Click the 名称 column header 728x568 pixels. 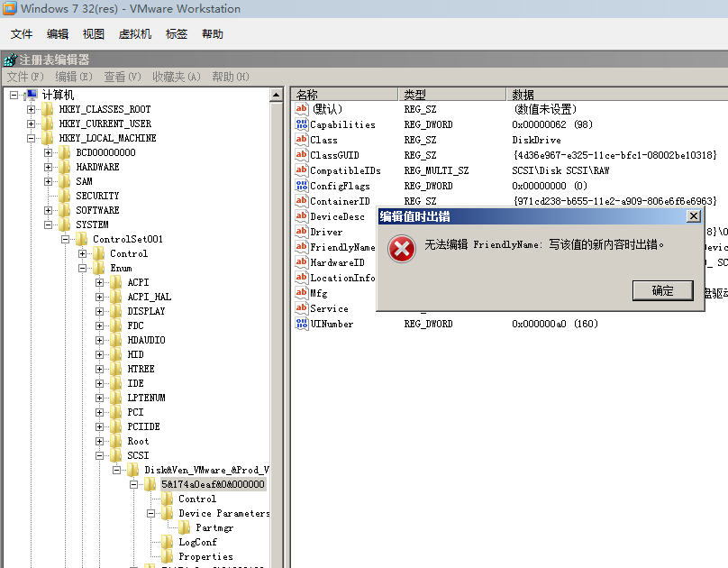344,95
